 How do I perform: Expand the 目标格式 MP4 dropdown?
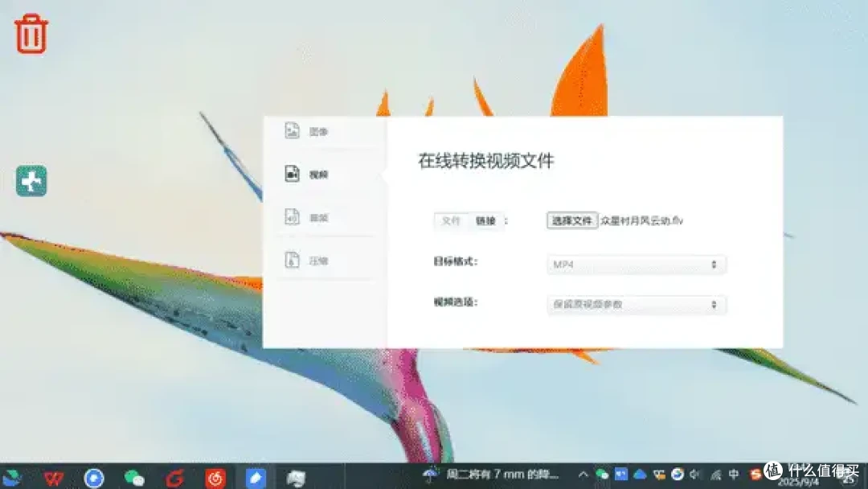[636, 265]
